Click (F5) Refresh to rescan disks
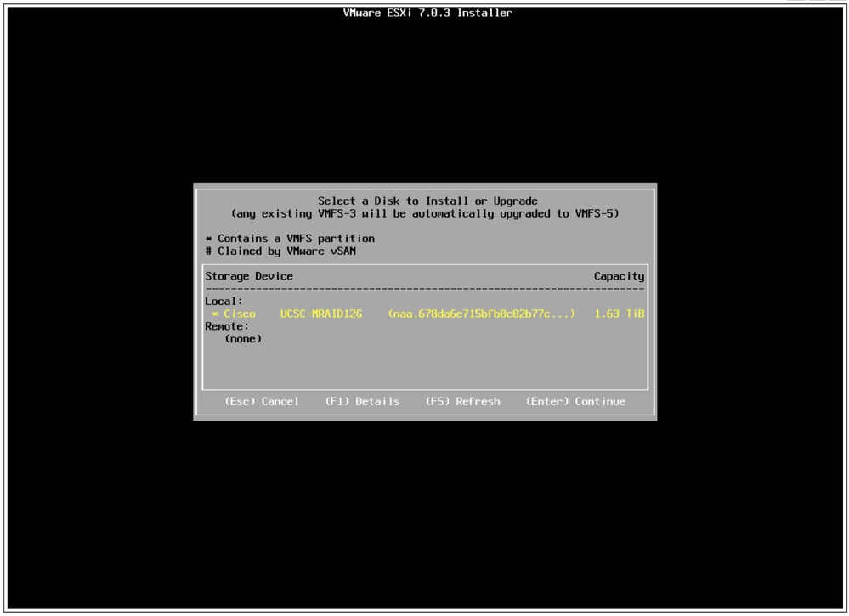Viewport: 849px width, 616px height. 463,402
